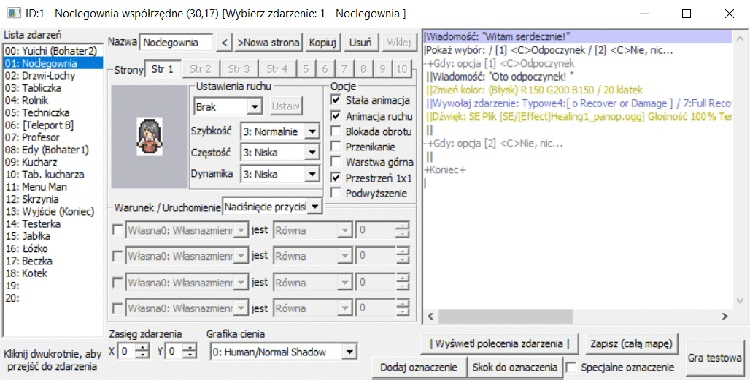Expand the Grafika cienia shadow dropdown
The image size is (750, 380).
pyautogui.click(x=350, y=353)
